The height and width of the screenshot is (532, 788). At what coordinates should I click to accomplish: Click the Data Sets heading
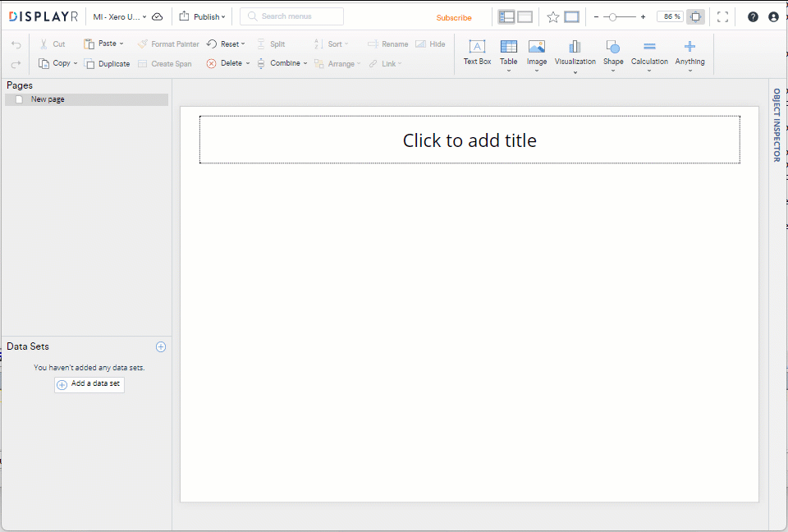[28, 346]
